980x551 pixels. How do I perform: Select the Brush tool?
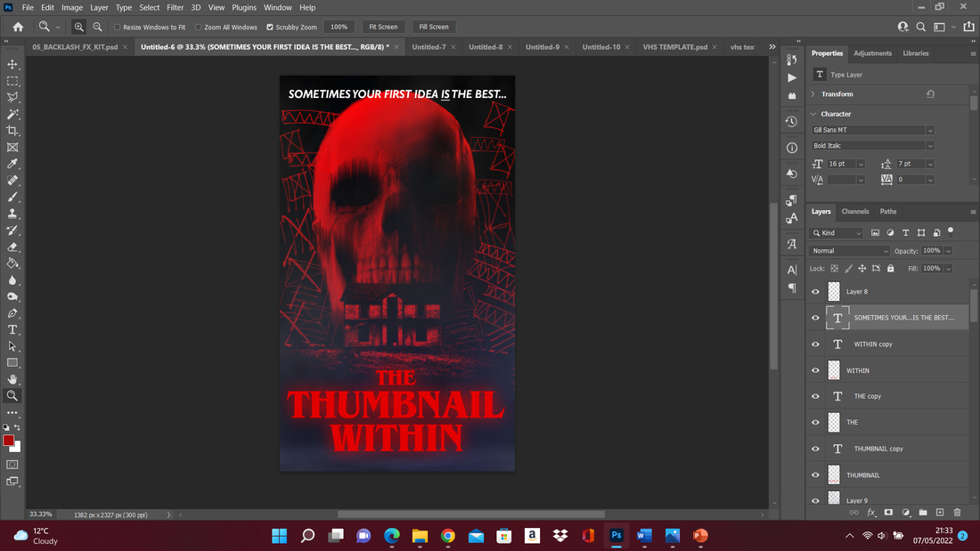[x=12, y=197]
